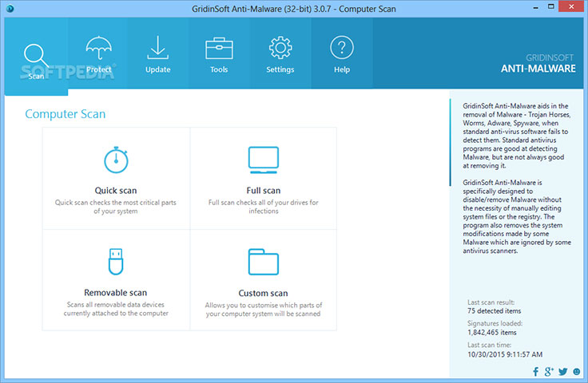
Task: Select the Custom scan title
Action: pos(264,293)
